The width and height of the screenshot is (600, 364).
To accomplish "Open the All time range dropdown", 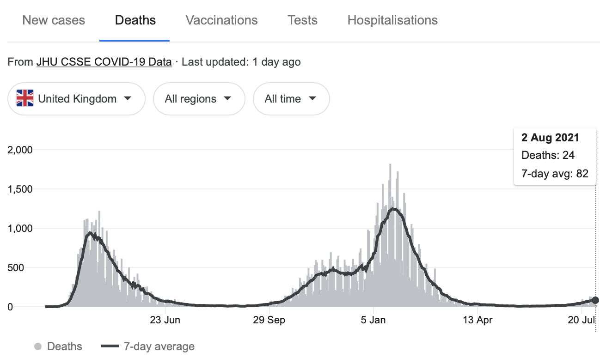I will [291, 98].
